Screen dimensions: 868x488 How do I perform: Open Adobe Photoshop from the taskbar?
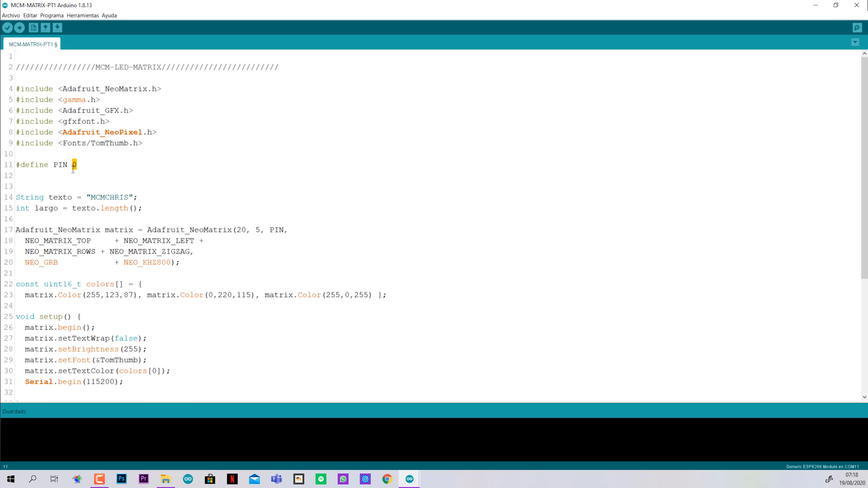(x=122, y=479)
